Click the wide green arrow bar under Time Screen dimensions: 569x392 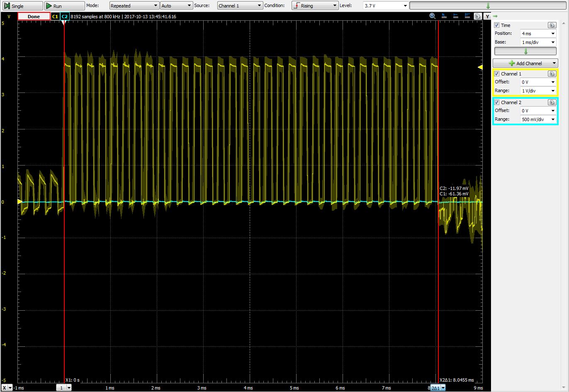525,51
